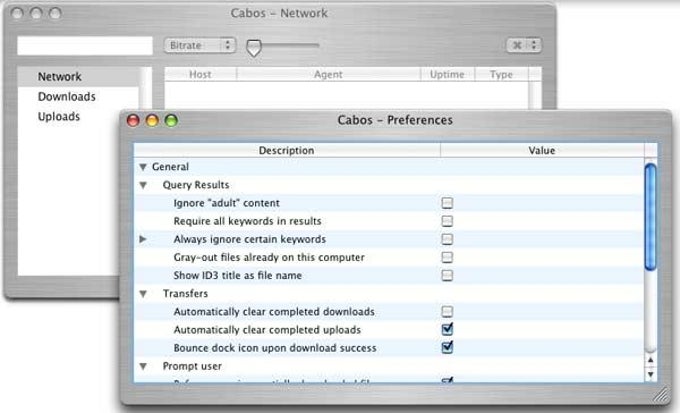Viewport: 680px width, 413px height.
Task: Collapse the Query Results group
Action: (143, 185)
